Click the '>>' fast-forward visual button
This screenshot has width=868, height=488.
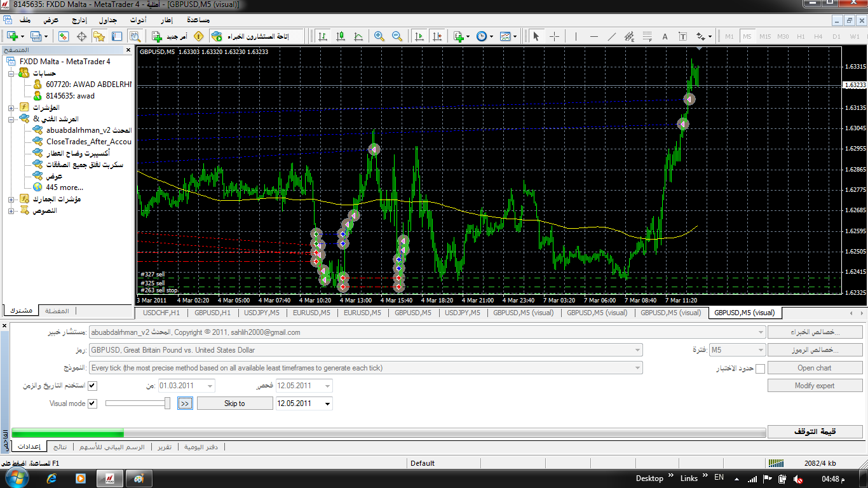pyautogui.click(x=185, y=403)
